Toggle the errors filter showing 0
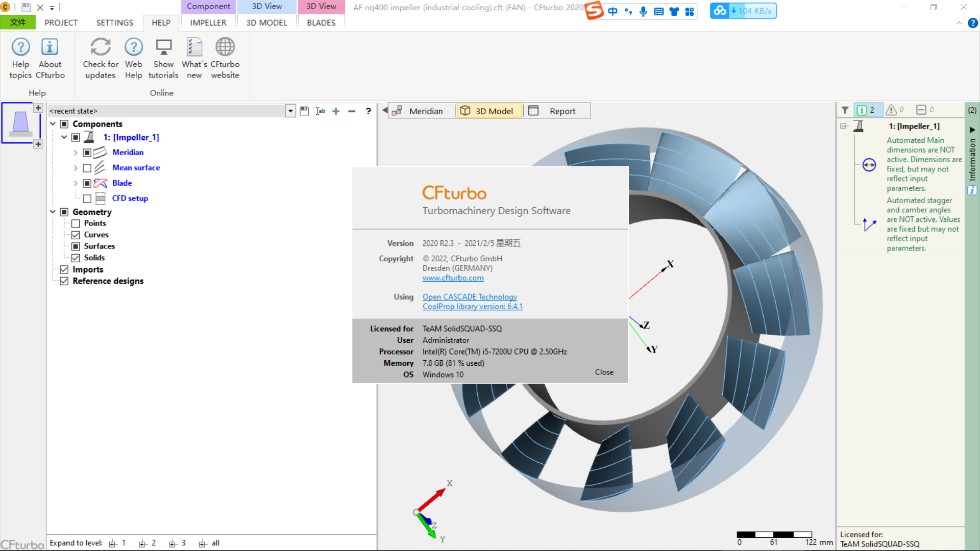Viewport: 980px width, 551px height. pos(925,110)
